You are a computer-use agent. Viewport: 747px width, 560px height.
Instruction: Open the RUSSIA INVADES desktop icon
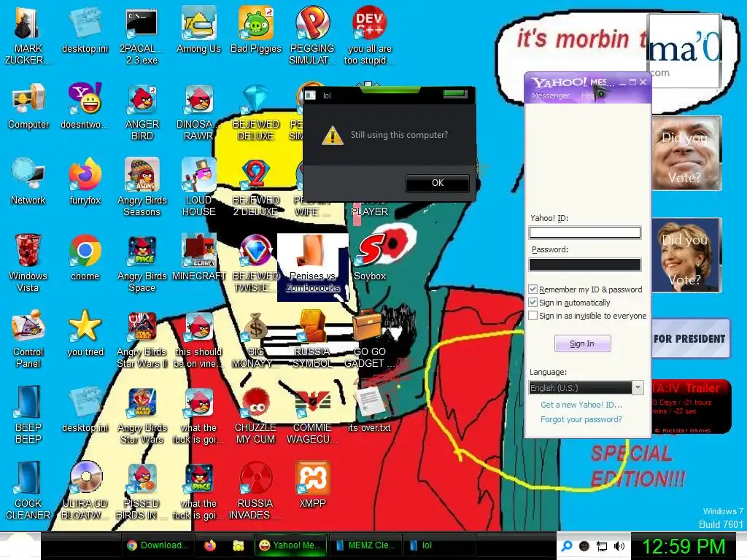(x=255, y=490)
